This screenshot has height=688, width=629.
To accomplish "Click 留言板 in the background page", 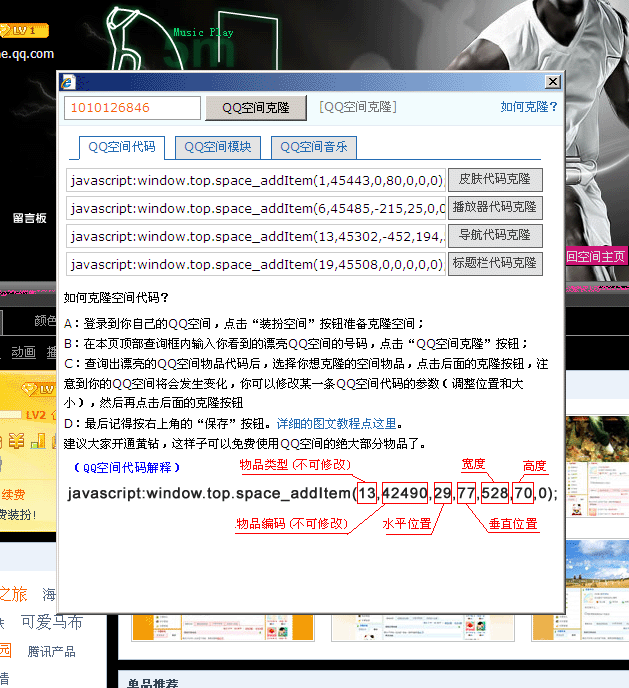I will pyautogui.click(x=29, y=218).
